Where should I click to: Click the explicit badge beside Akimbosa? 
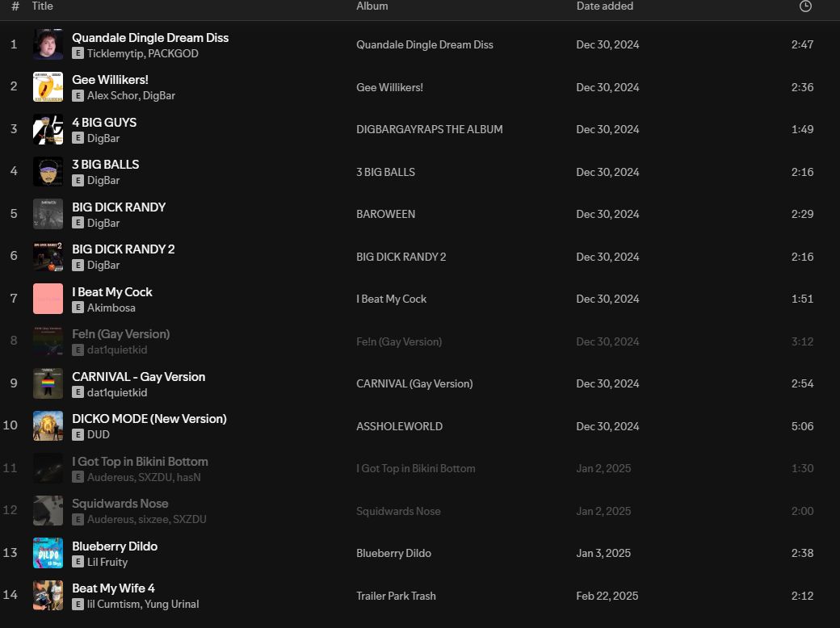pyautogui.click(x=78, y=308)
